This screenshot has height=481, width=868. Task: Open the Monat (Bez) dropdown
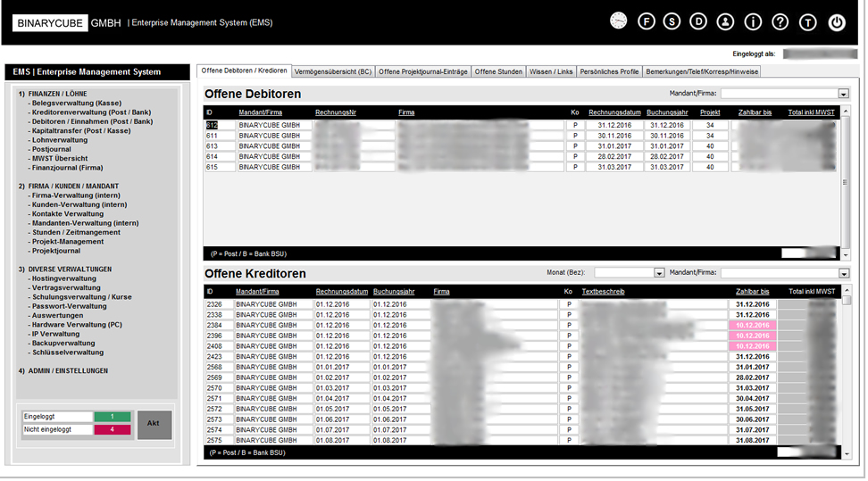click(x=660, y=273)
